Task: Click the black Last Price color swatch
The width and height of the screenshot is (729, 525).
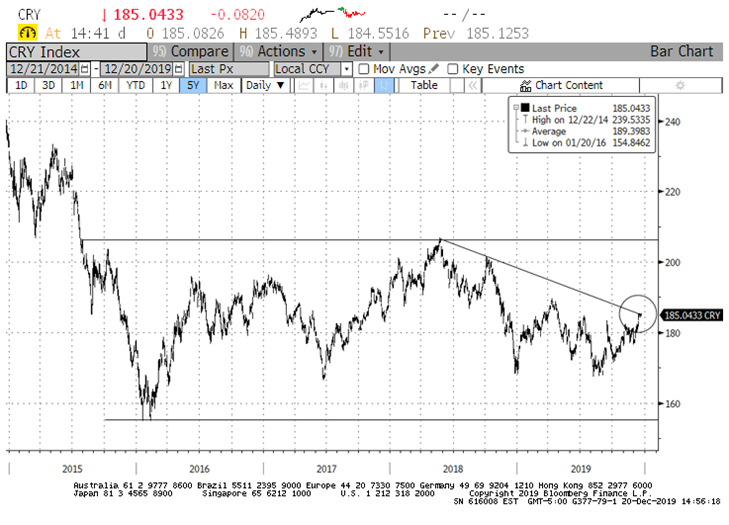Action: pos(524,107)
